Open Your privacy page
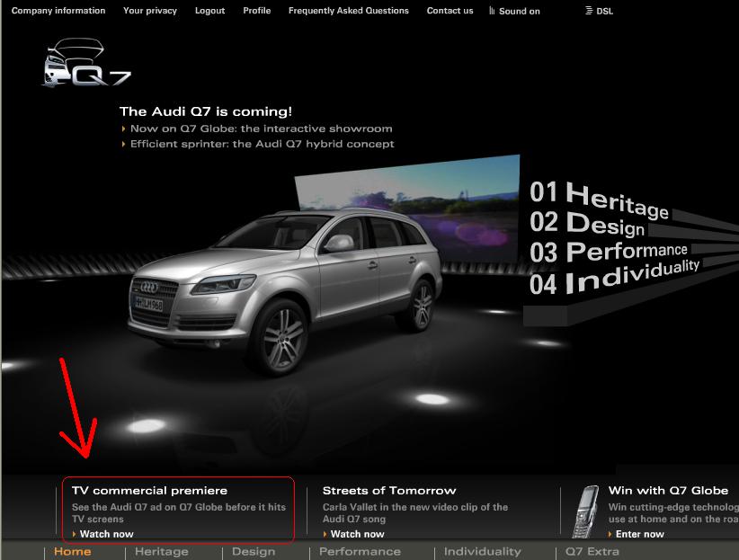739x560 pixels. point(150,11)
